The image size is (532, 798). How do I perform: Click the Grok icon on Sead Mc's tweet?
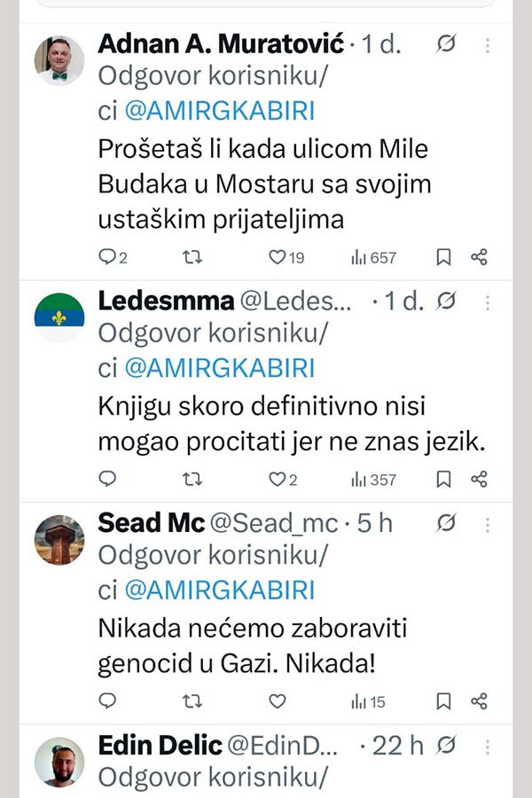(x=448, y=524)
